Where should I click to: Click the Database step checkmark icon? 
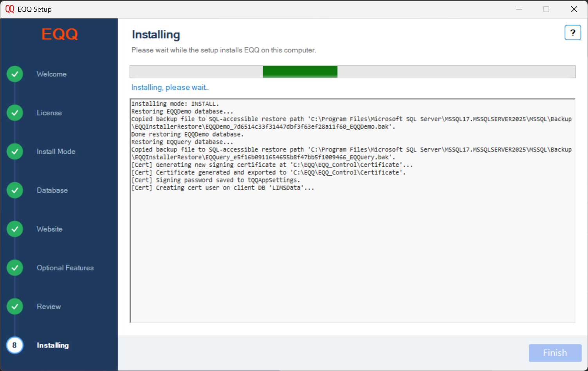click(x=14, y=190)
